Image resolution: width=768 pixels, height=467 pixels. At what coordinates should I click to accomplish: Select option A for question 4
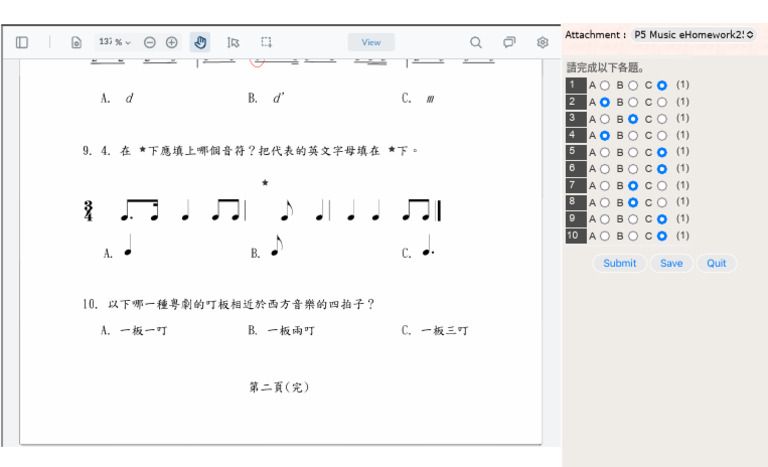(605, 136)
